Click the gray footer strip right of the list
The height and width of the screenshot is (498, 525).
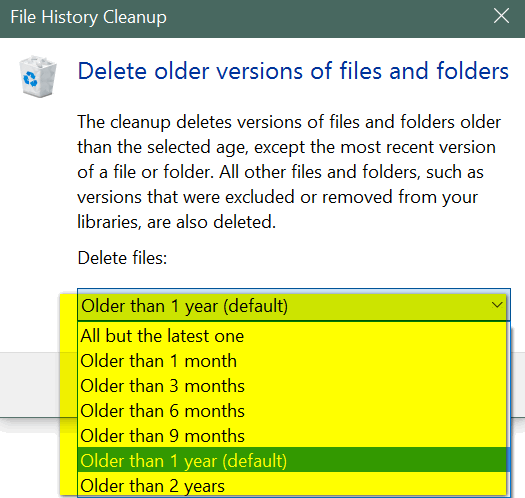519,385
